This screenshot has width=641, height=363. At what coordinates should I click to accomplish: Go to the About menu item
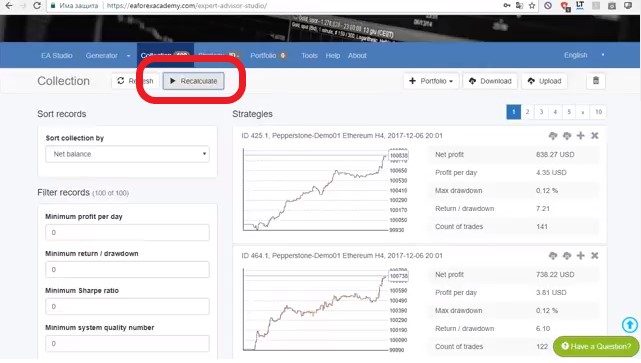coord(357,56)
